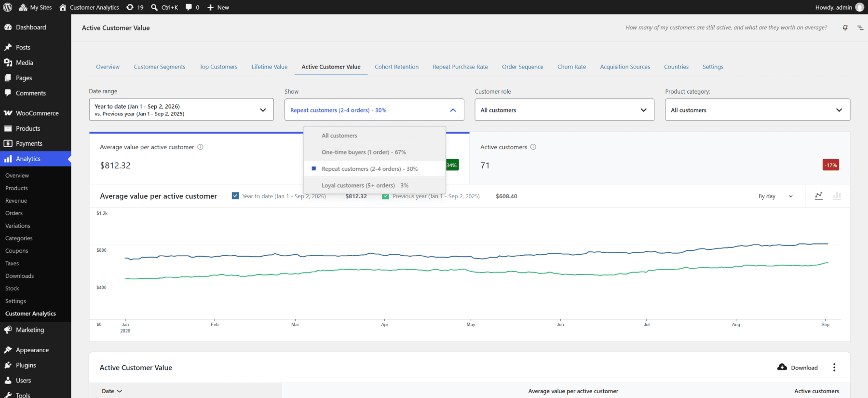Open Appearance menu in sidebar
868x398 pixels.
pyautogui.click(x=35, y=350)
